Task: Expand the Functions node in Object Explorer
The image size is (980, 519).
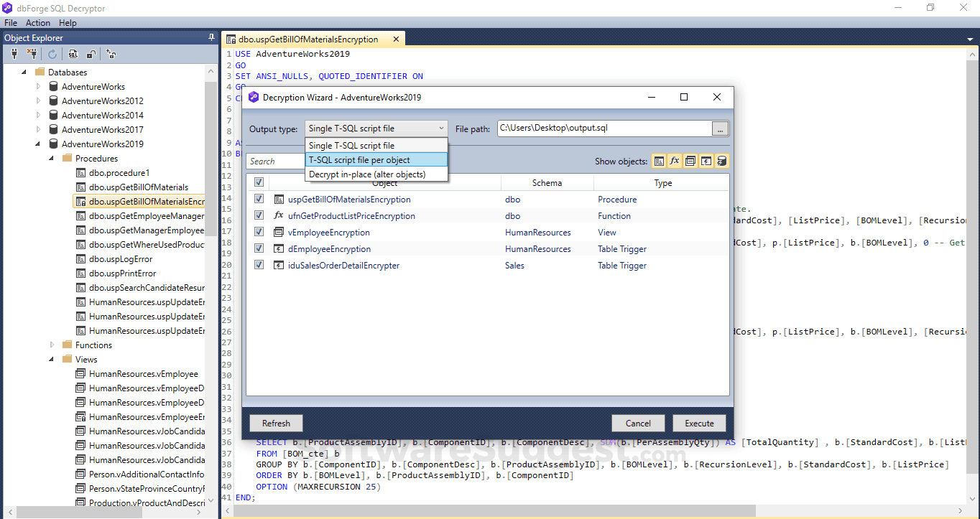Action: [x=51, y=345]
